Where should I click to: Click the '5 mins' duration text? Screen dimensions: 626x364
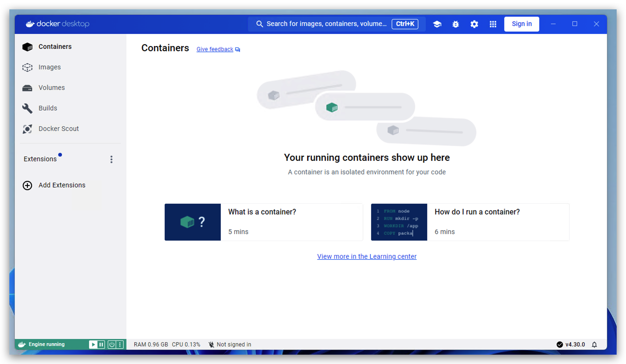coord(238,232)
